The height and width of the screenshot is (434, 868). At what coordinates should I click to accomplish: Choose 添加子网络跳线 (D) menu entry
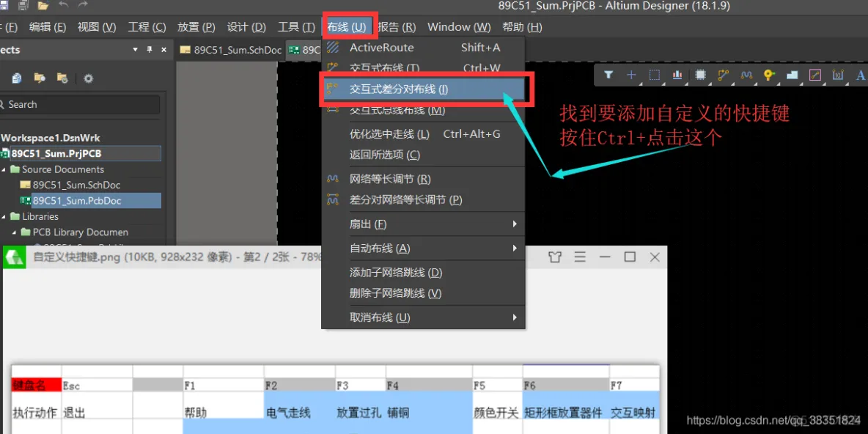(424, 273)
